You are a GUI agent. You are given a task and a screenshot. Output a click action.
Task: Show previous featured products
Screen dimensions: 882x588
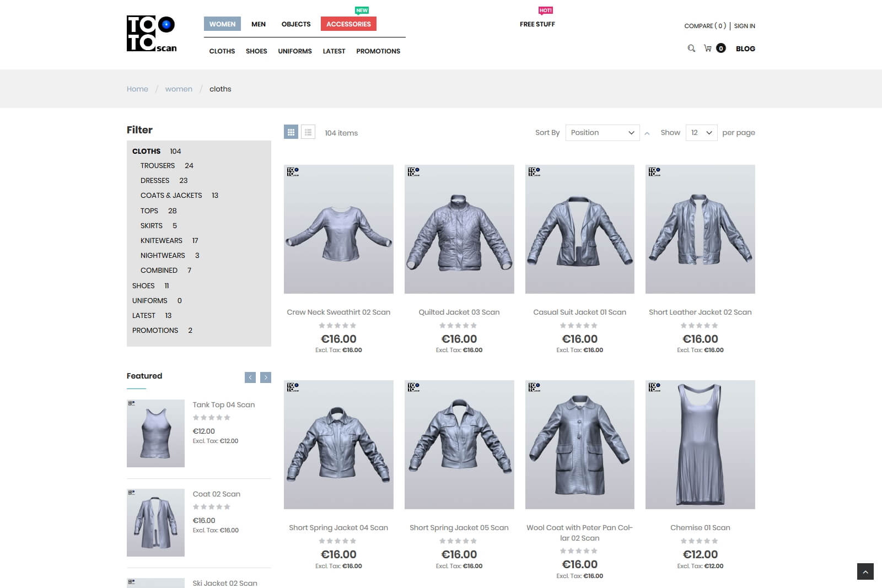click(250, 377)
